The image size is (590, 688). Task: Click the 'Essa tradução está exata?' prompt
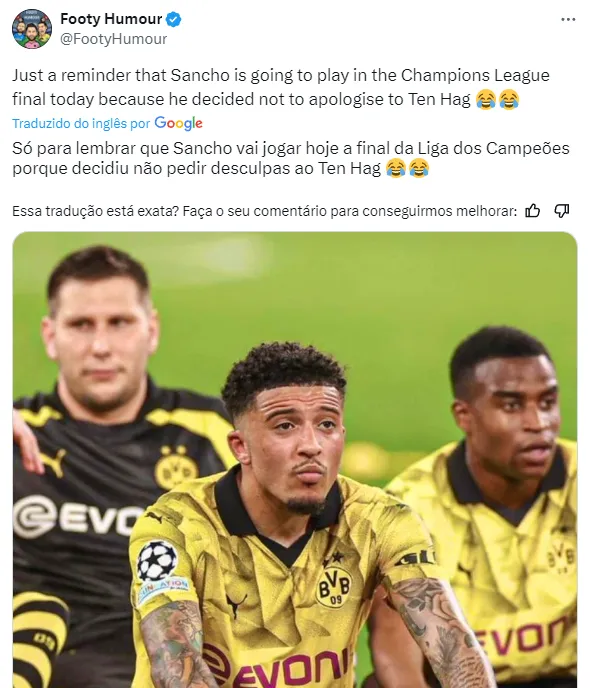[x=95, y=211]
